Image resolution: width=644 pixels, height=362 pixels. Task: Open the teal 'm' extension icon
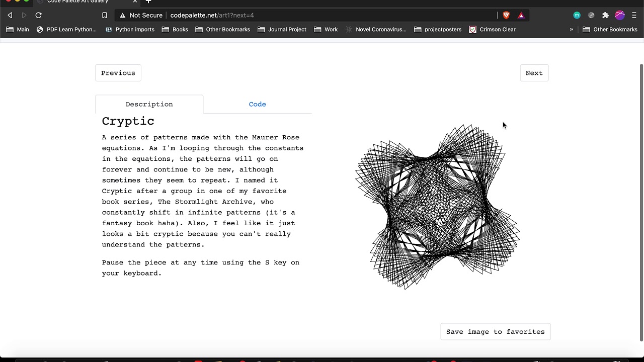(x=577, y=15)
